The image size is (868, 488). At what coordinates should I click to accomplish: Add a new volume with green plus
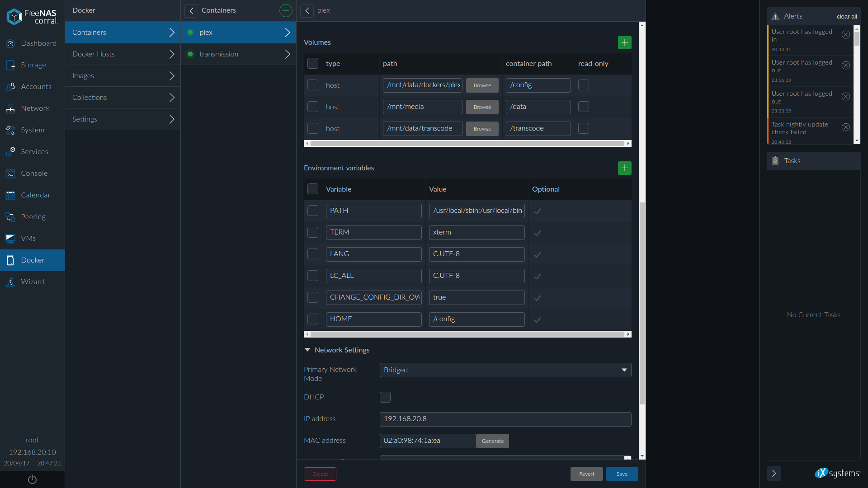point(624,42)
